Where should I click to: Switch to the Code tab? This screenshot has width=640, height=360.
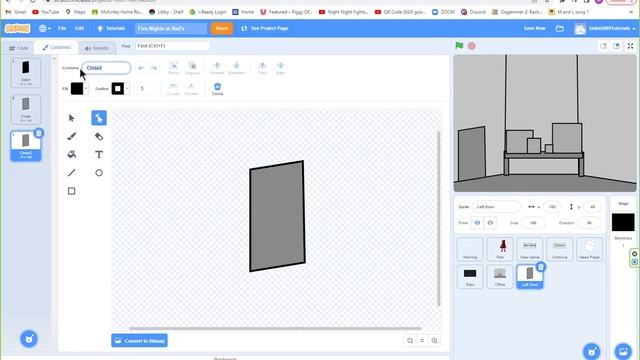coord(19,48)
